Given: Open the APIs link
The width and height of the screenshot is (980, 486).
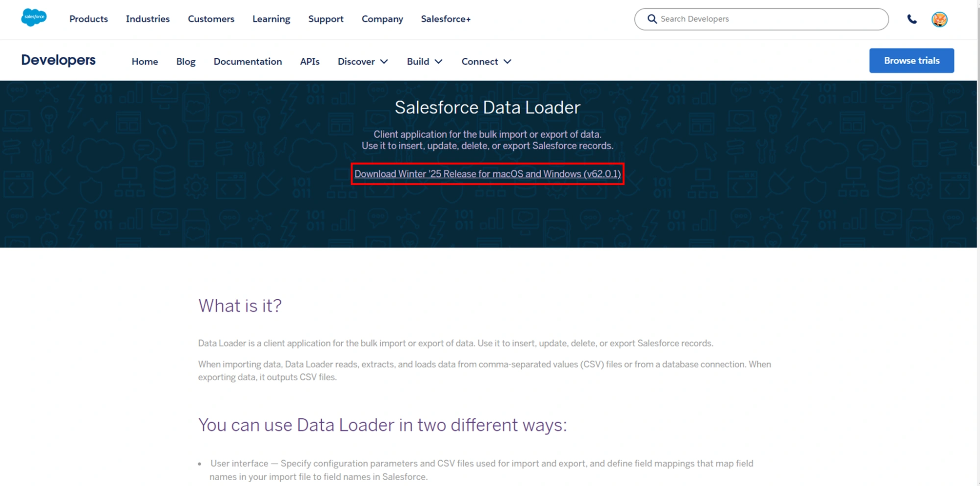Looking at the screenshot, I should tap(310, 61).
